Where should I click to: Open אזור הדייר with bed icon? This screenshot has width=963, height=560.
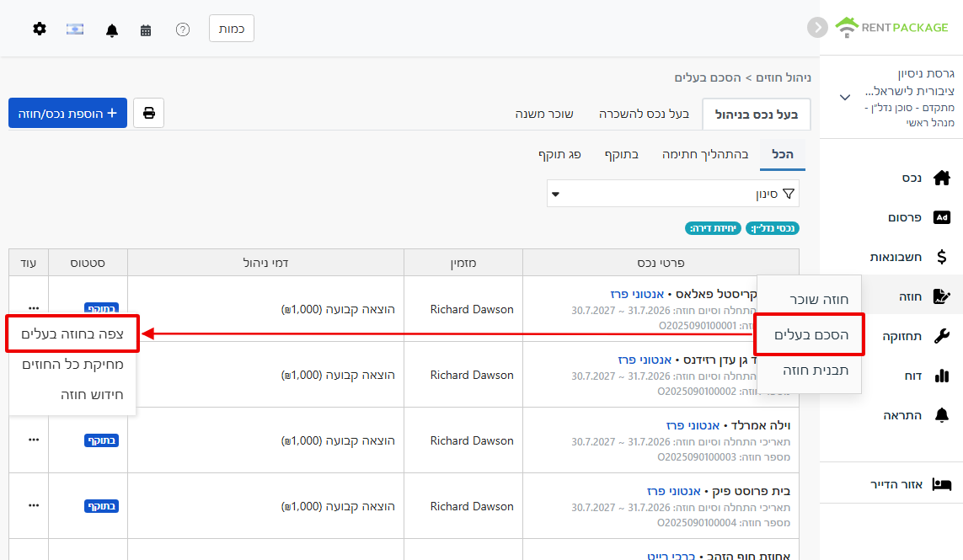910,484
